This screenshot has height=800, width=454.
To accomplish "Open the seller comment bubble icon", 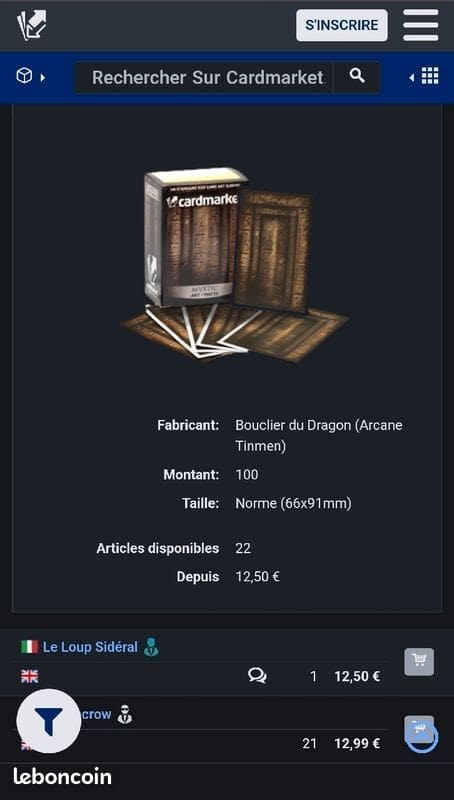I will (x=257, y=676).
